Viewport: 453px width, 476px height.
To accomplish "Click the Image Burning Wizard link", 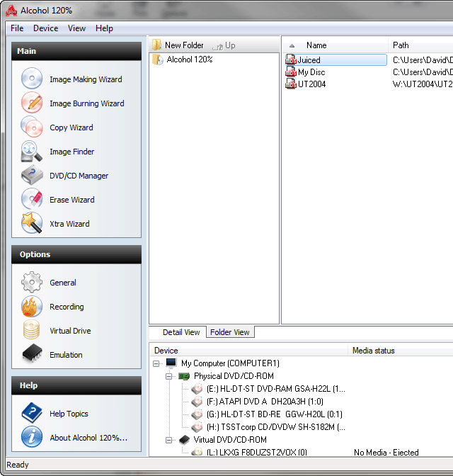I will (87, 103).
